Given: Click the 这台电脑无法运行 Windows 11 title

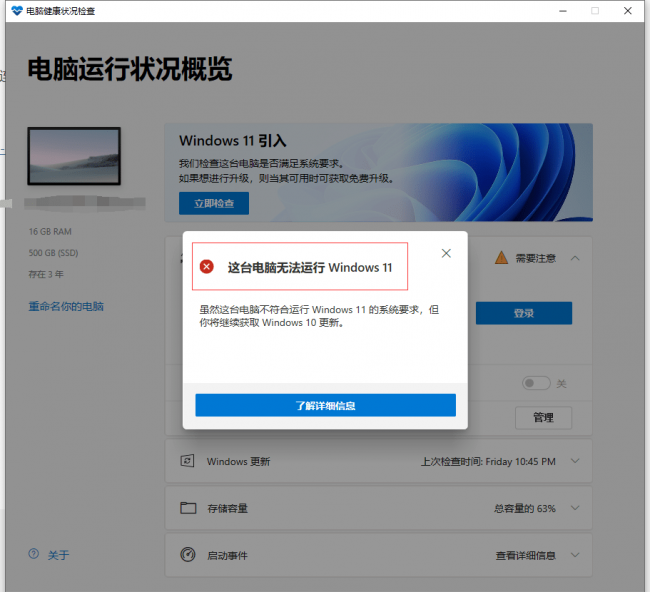Looking at the screenshot, I should tap(310, 267).
